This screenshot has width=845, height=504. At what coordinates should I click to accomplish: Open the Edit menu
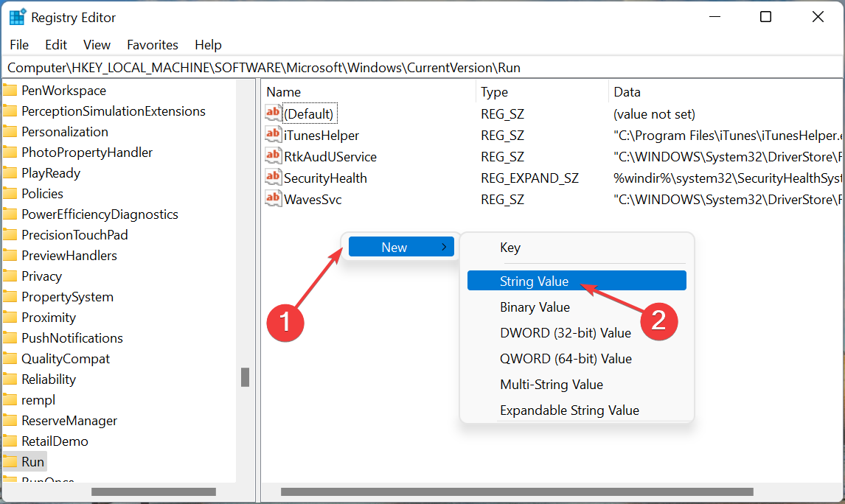pos(56,45)
